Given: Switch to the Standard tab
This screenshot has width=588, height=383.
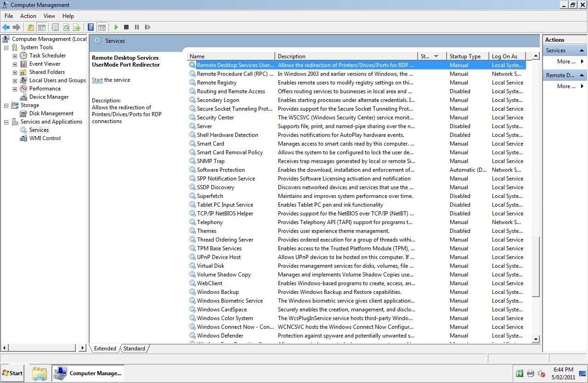Looking at the screenshot, I should click(134, 349).
